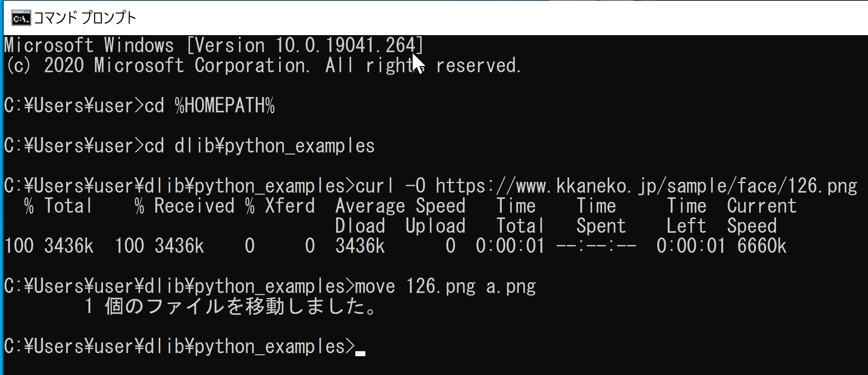Screen dimensions: 868x375
Task: Click the 6660k current speed value
Action: coord(762,246)
